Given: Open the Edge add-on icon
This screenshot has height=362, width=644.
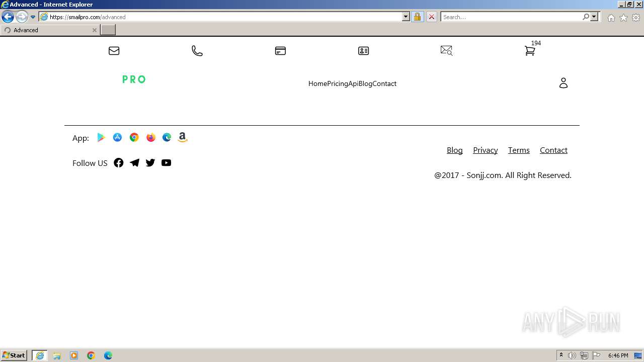Looking at the screenshot, I should point(167,137).
